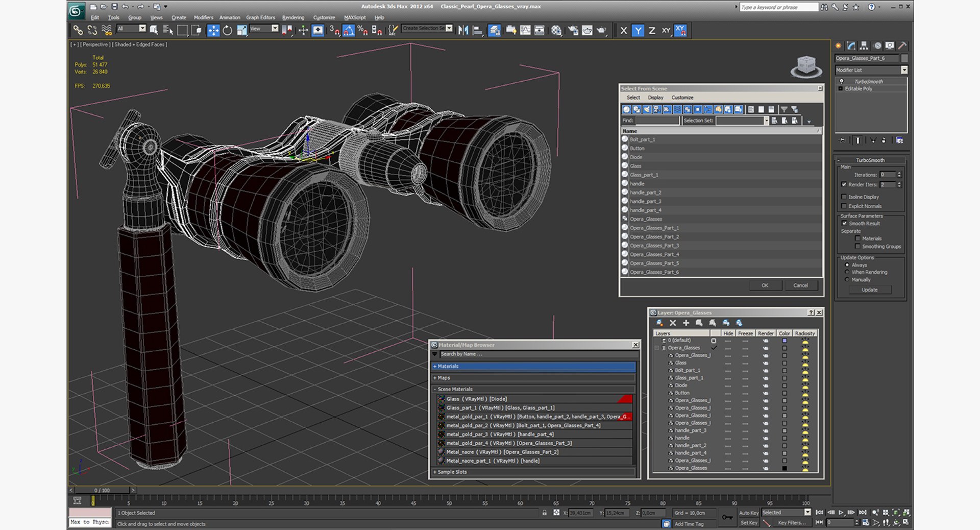Open the Rendering menu
Image resolution: width=980 pixels, height=530 pixels.
tap(293, 17)
